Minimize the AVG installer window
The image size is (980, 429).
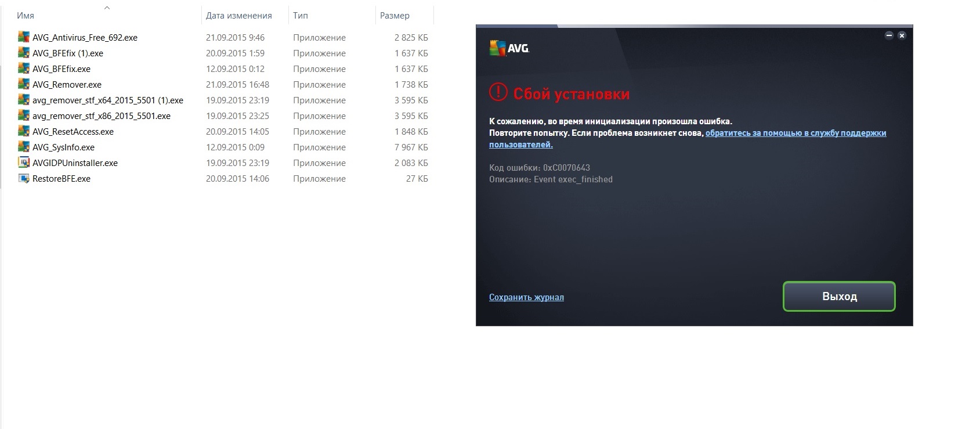pyautogui.click(x=888, y=35)
